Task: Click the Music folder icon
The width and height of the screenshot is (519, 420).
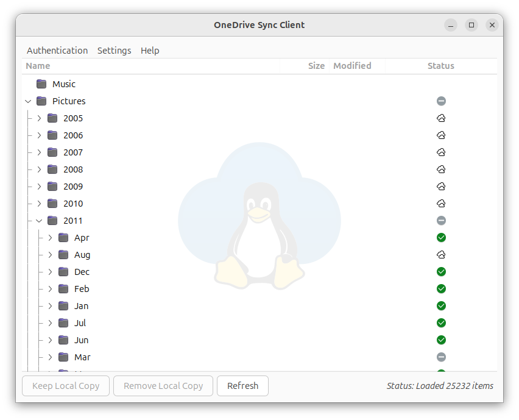Action: (41, 84)
